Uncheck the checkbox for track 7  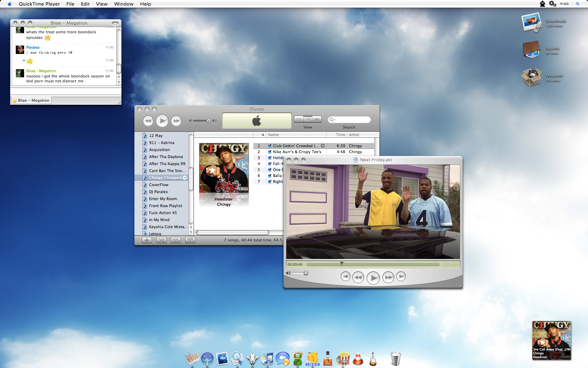[270, 182]
